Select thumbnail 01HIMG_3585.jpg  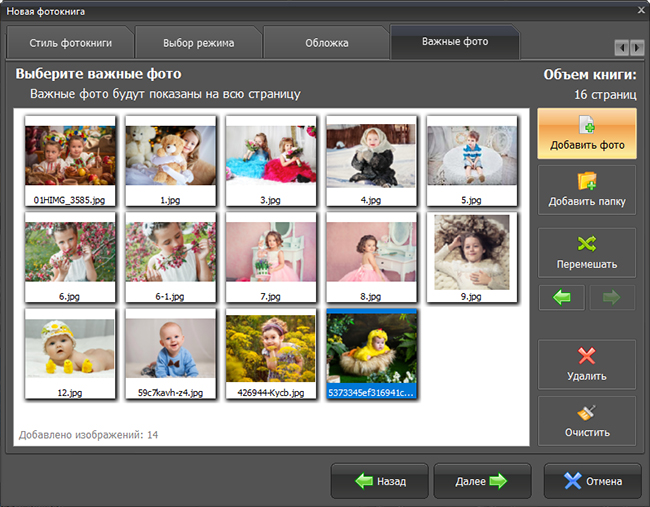pyautogui.click(x=70, y=161)
